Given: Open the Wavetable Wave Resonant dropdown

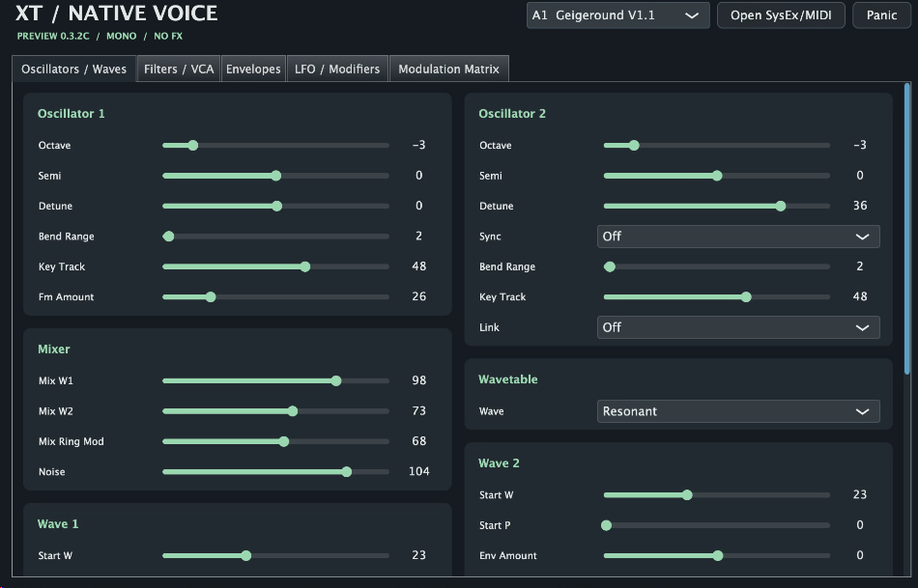Looking at the screenshot, I should tap(738, 411).
